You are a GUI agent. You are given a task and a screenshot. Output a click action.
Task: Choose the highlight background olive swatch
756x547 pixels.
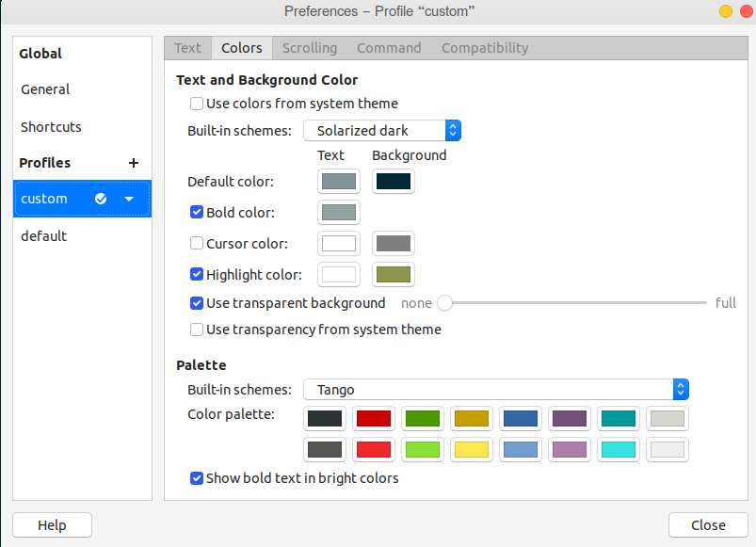[393, 275]
